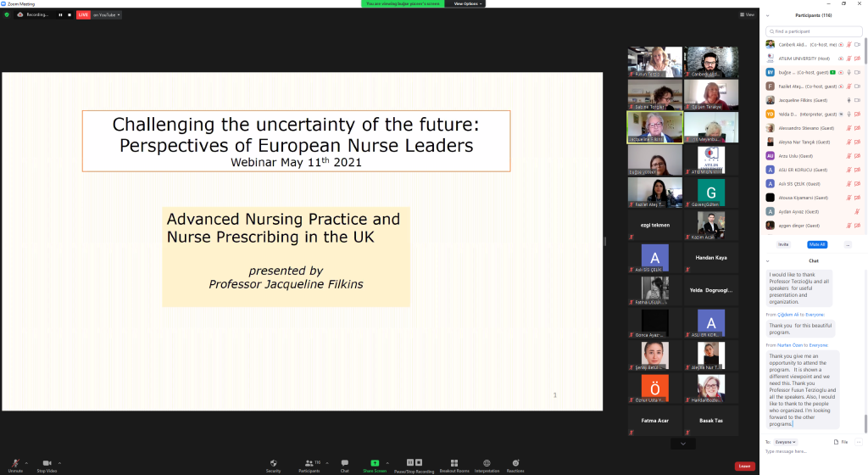
Task: Click the green Share Screen icon
Action: click(375, 463)
